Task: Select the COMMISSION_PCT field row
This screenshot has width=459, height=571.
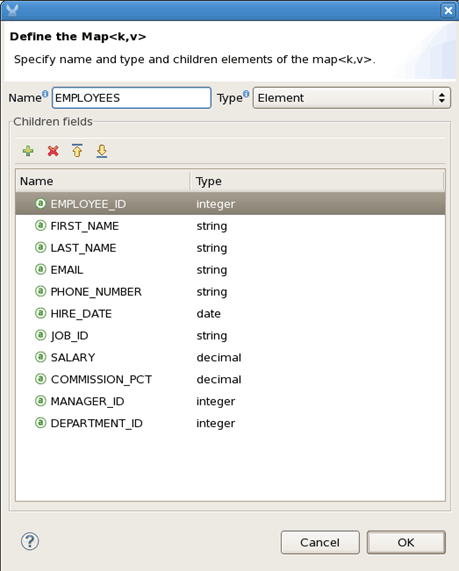Action: tap(230, 379)
